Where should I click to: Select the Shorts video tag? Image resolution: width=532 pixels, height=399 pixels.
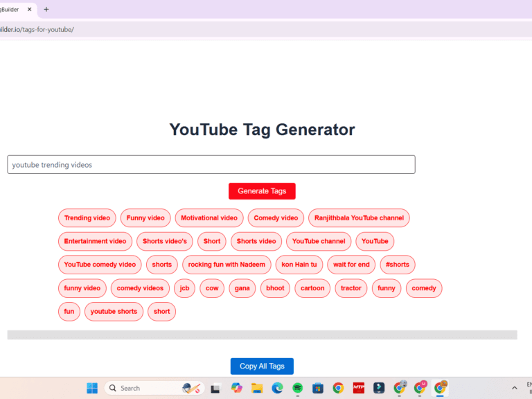[256, 241]
